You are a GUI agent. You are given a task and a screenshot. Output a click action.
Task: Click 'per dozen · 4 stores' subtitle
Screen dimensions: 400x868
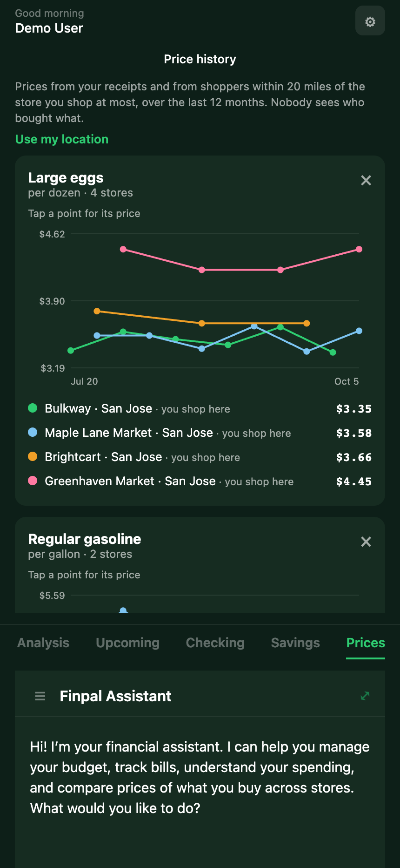[x=80, y=193]
